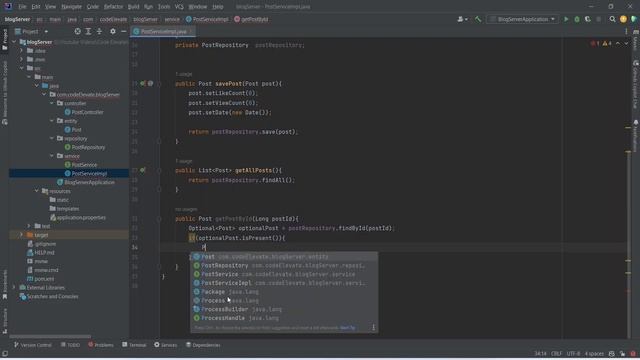The width and height of the screenshot is (640, 360).
Task: Open pom.xml in project tree
Action: tap(40, 279)
